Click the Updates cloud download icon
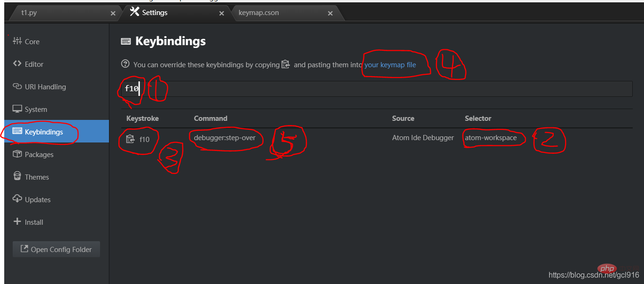 point(17,199)
